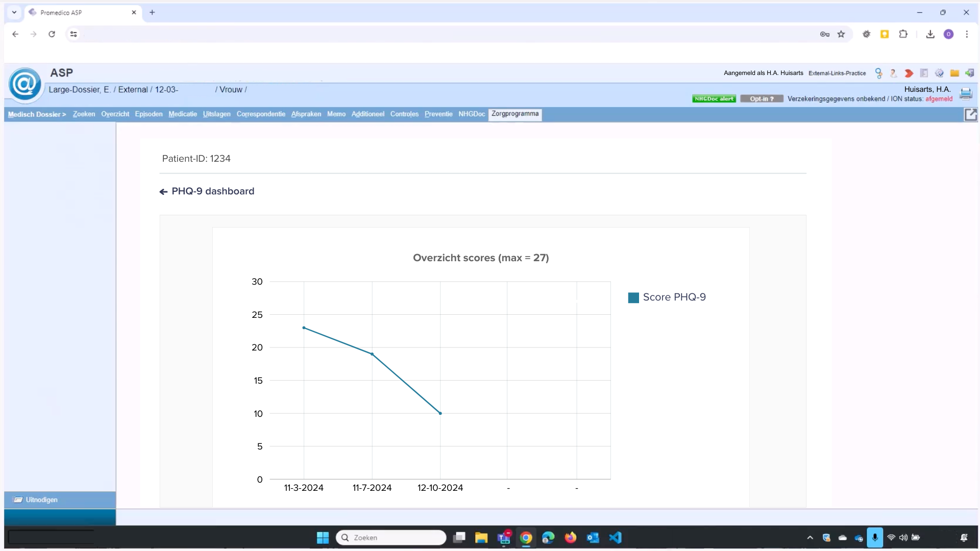Open Outlook from the taskbar
The width and height of the screenshot is (980, 551).
tap(593, 537)
